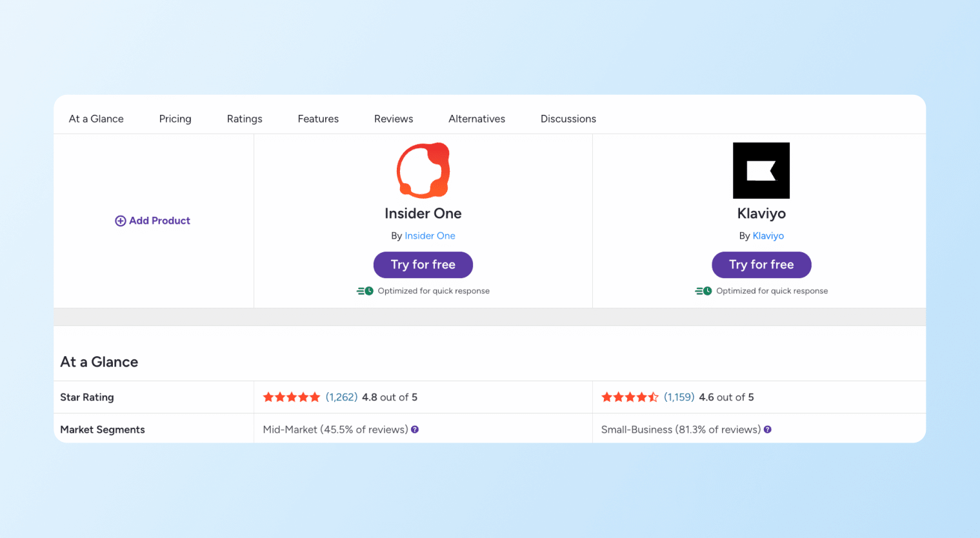The height and width of the screenshot is (538, 980).
Task: Click the Add Product plus icon
Action: (x=120, y=221)
